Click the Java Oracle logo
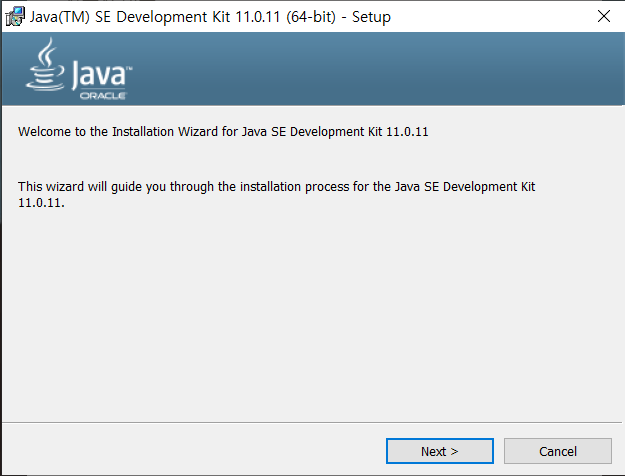 pos(79,69)
